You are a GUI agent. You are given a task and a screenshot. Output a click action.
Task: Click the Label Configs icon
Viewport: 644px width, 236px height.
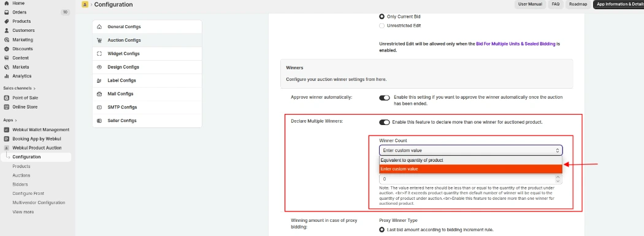[99, 80]
